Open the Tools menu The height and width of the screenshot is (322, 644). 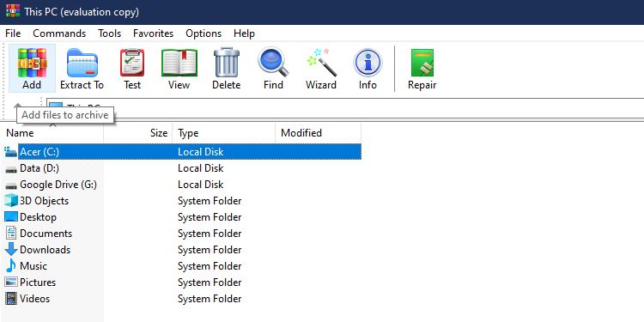[x=109, y=33]
